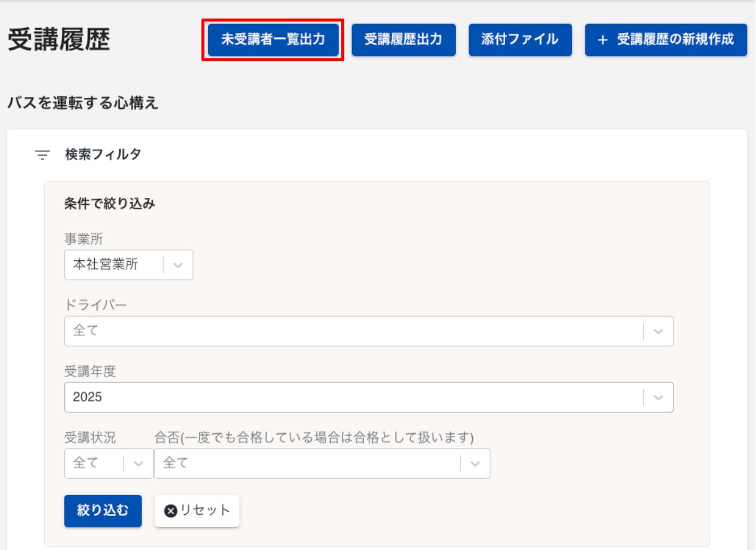Viewport: 756px width, 550px height.
Task: Click the chevron arrow of the ドライバー dropdown
Action: pos(659,331)
